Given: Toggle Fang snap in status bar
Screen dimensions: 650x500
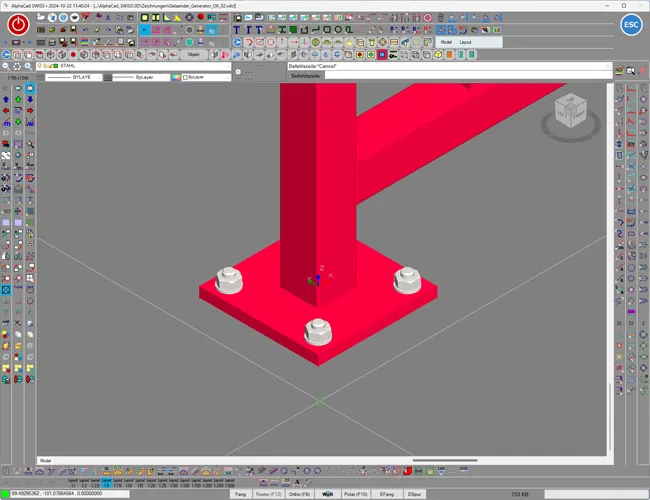Looking at the screenshot, I should point(240,494).
